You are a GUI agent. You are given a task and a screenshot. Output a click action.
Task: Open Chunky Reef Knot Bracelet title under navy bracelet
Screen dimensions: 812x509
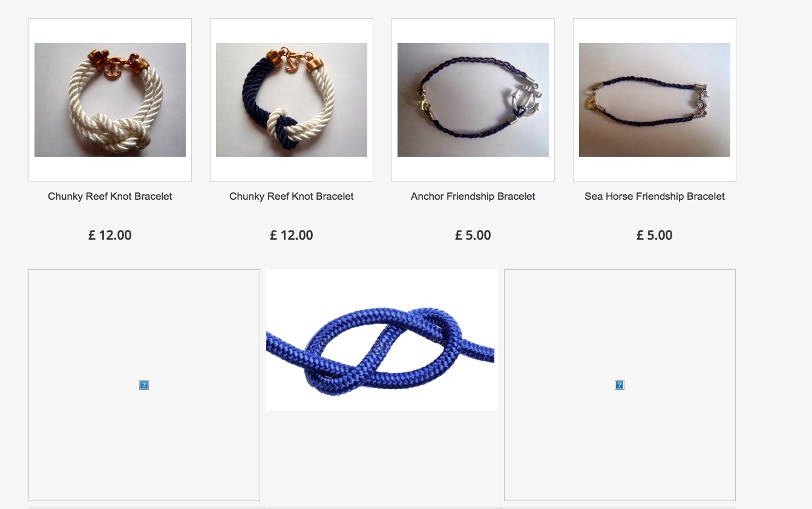tap(292, 196)
